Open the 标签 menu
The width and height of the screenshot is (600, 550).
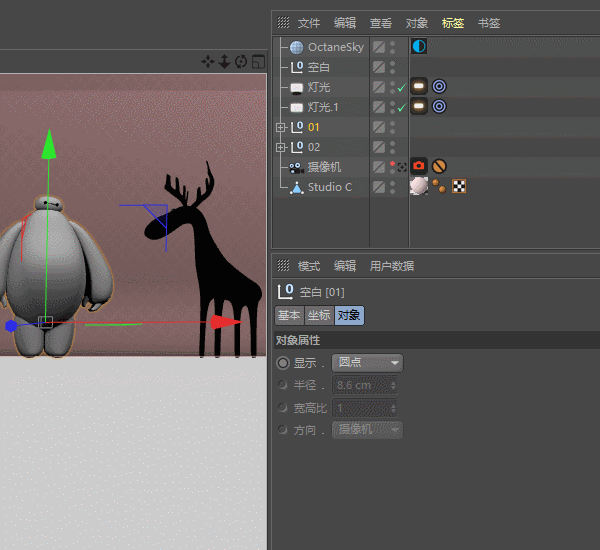point(453,23)
